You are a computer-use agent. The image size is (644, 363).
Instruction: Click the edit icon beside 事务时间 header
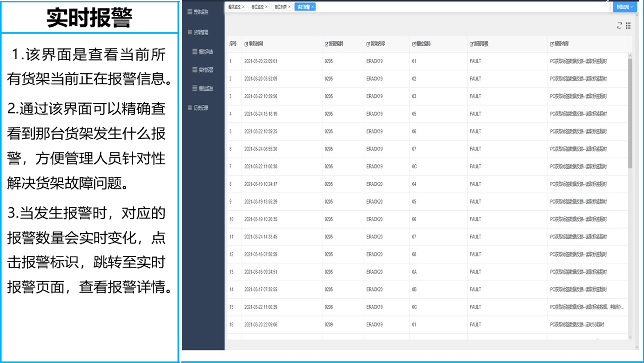click(x=246, y=44)
